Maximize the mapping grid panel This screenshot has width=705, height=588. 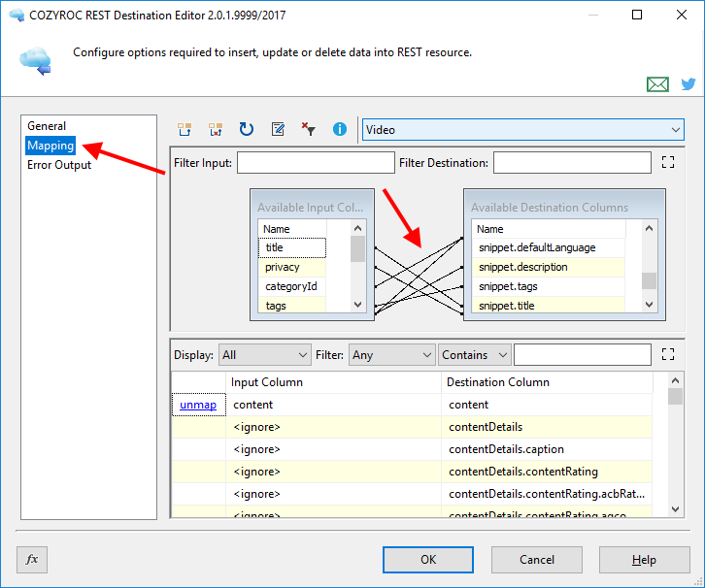click(x=668, y=354)
